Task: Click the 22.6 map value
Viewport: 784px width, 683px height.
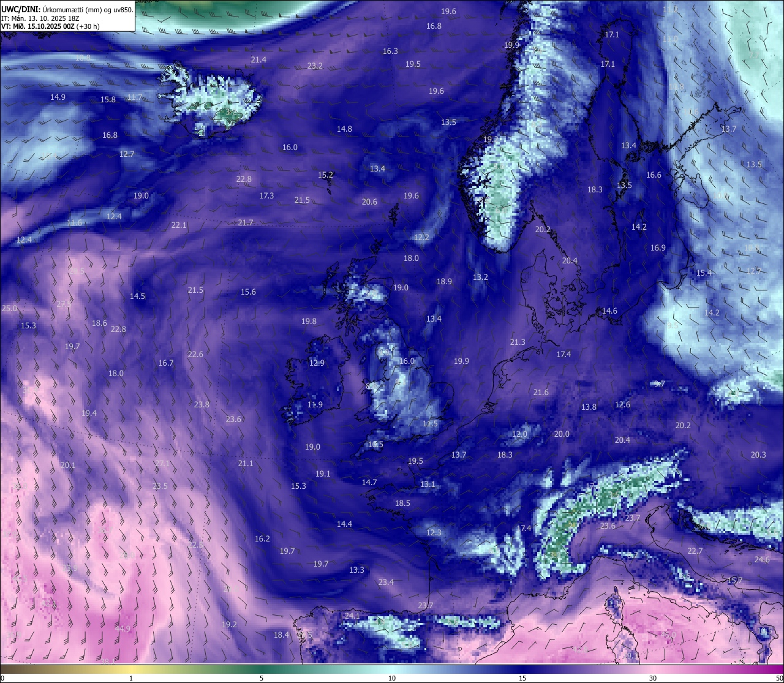Action: pos(195,354)
